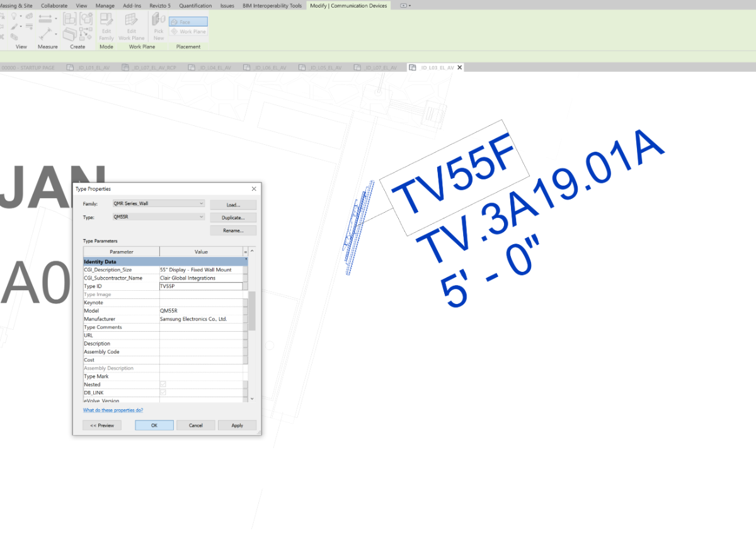
Task: Click Apply in Type Properties
Action: click(x=238, y=426)
